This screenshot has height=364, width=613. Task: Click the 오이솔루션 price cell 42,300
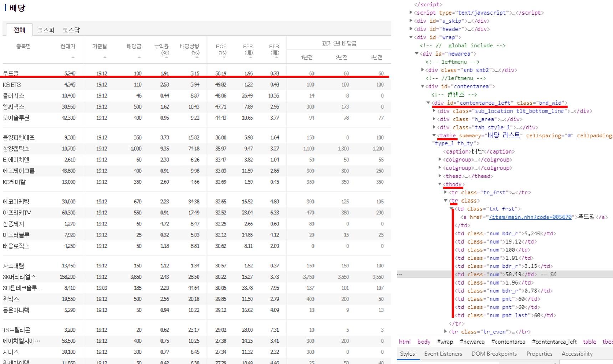point(68,118)
